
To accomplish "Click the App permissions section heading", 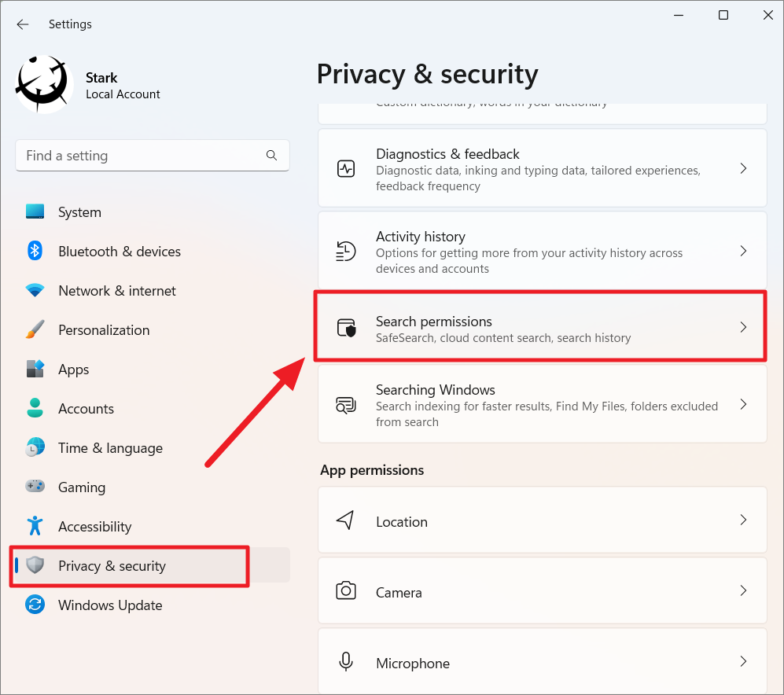I will (372, 470).
